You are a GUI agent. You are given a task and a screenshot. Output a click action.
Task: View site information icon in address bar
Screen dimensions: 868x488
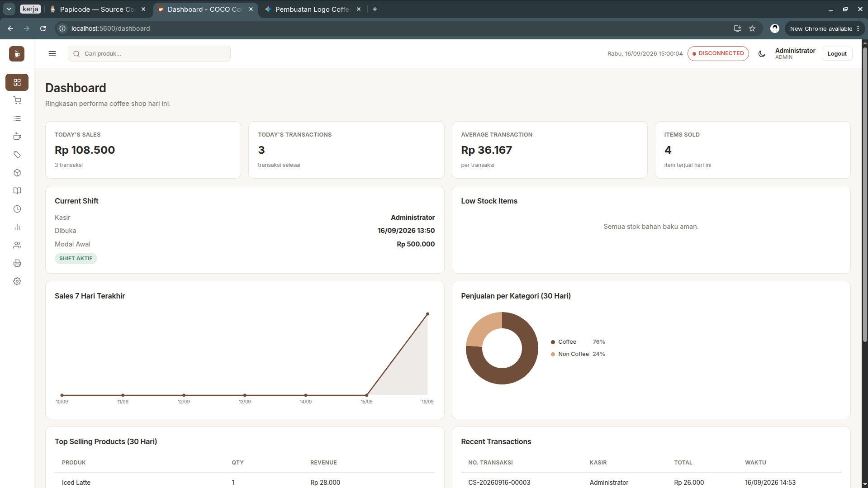point(62,28)
